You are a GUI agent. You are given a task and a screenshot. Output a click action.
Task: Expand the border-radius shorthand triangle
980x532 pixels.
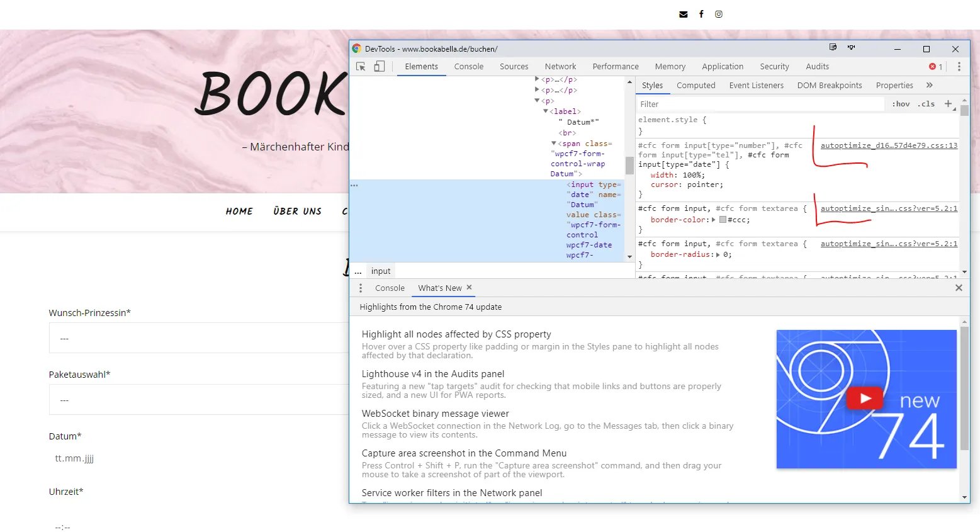pyautogui.click(x=718, y=255)
